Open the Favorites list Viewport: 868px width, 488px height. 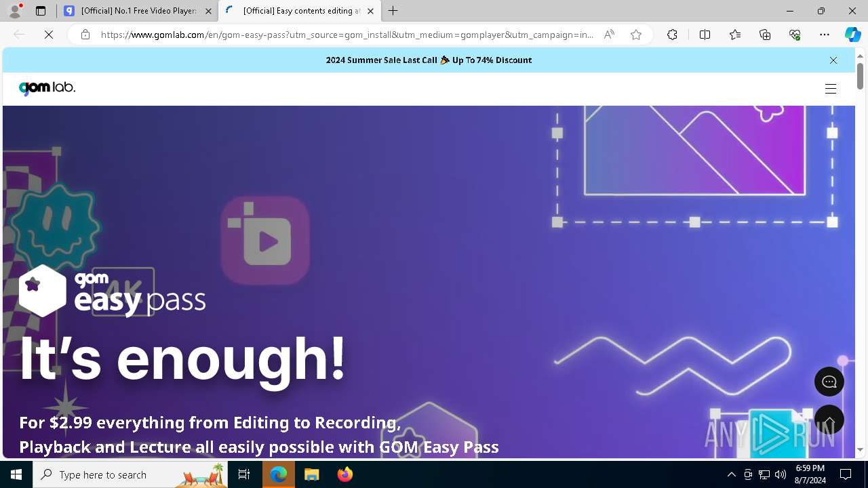[x=735, y=35]
